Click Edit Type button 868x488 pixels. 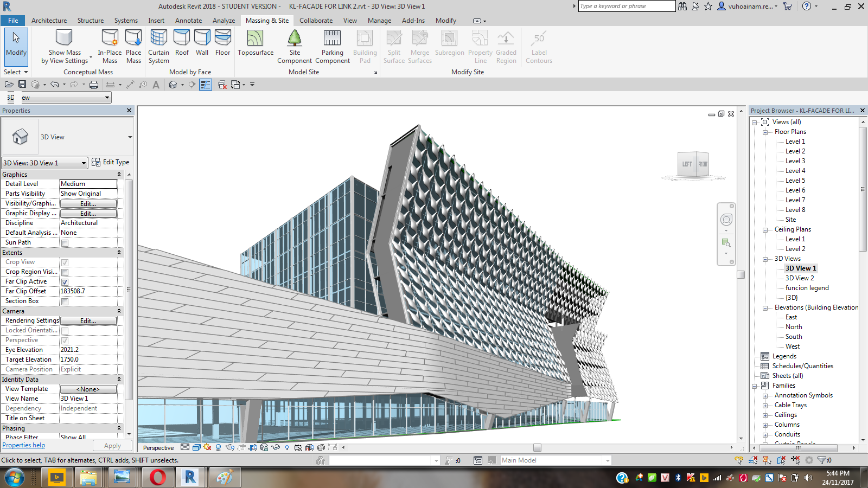111,162
